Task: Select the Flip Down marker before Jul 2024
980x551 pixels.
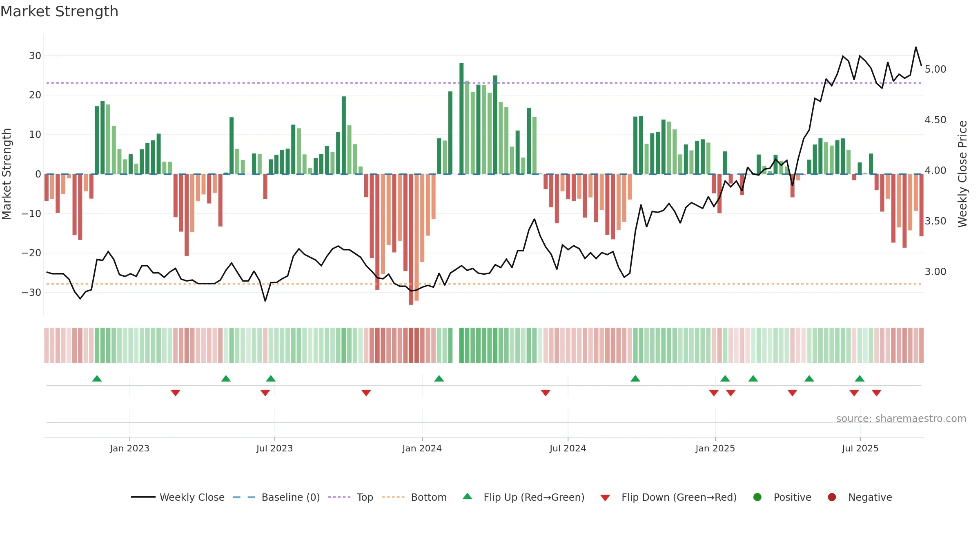Action: 546,393
